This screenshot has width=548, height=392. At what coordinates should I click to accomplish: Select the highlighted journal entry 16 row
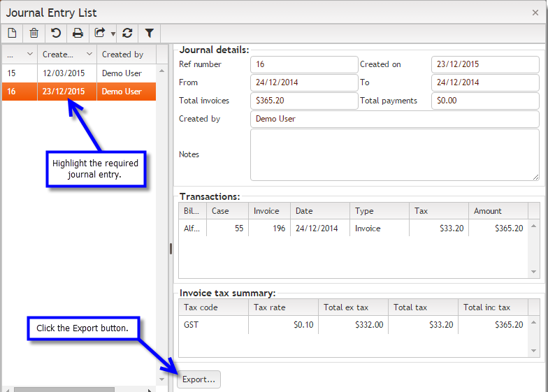pyautogui.click(x=78, y=92)
